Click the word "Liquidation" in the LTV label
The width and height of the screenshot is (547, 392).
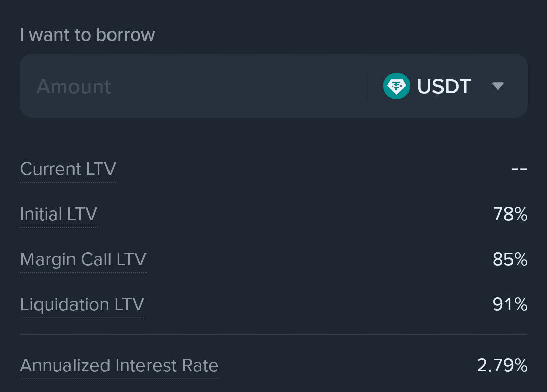[64, 305]
